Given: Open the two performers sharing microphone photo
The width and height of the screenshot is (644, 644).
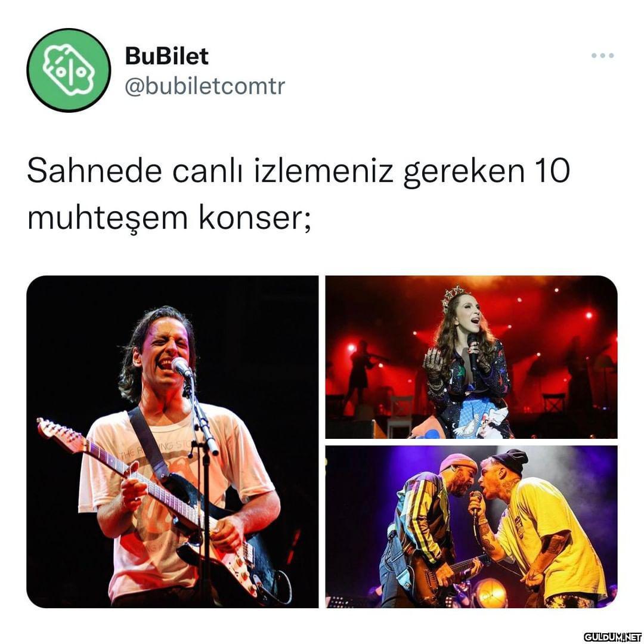Looking at the screenshot, I should pos(471,527).
